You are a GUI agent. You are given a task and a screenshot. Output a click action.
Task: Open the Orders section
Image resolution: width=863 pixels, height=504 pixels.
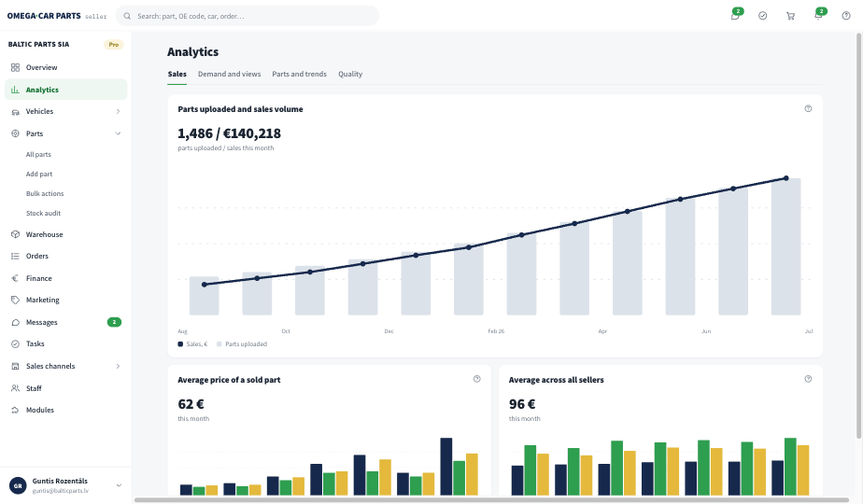tap(66, 256)
